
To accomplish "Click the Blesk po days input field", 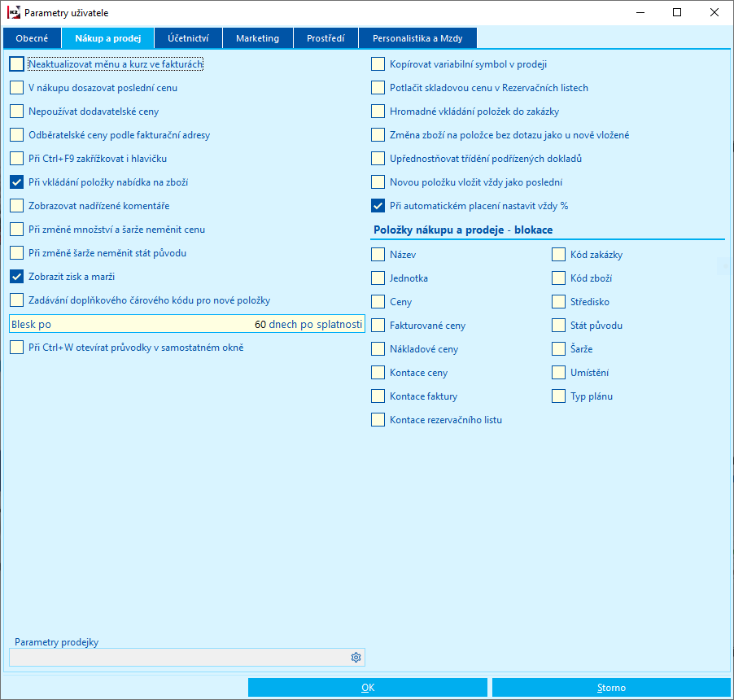I will tap(187, 324).
